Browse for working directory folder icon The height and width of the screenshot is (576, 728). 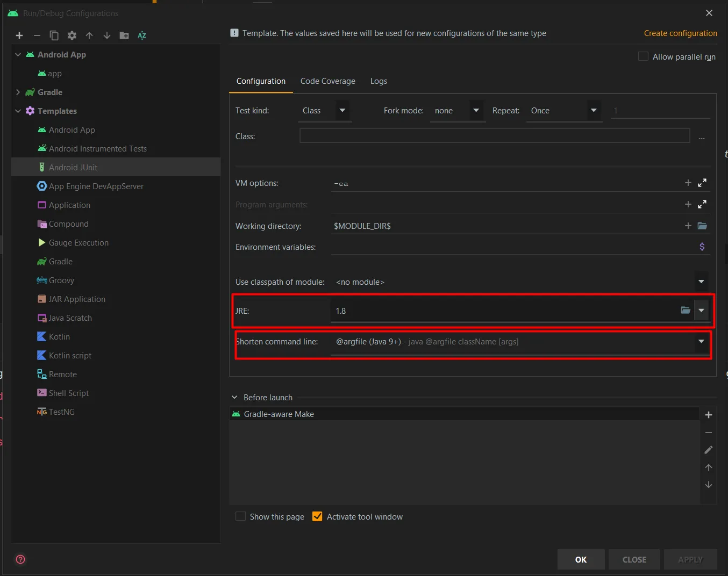(x=702, y=226)
